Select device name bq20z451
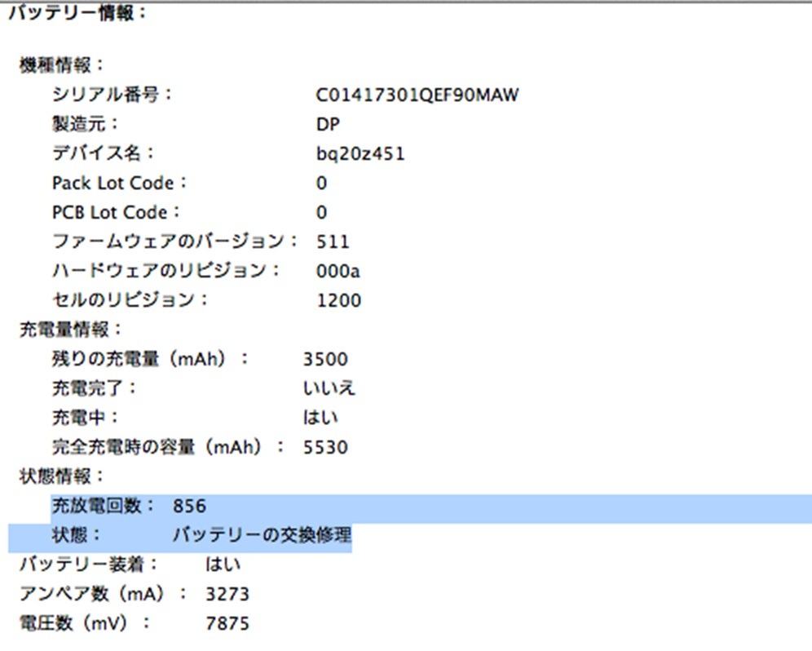The width and height of the screenshot is (812, 651). pyautogui.click(x=360, y=154)
